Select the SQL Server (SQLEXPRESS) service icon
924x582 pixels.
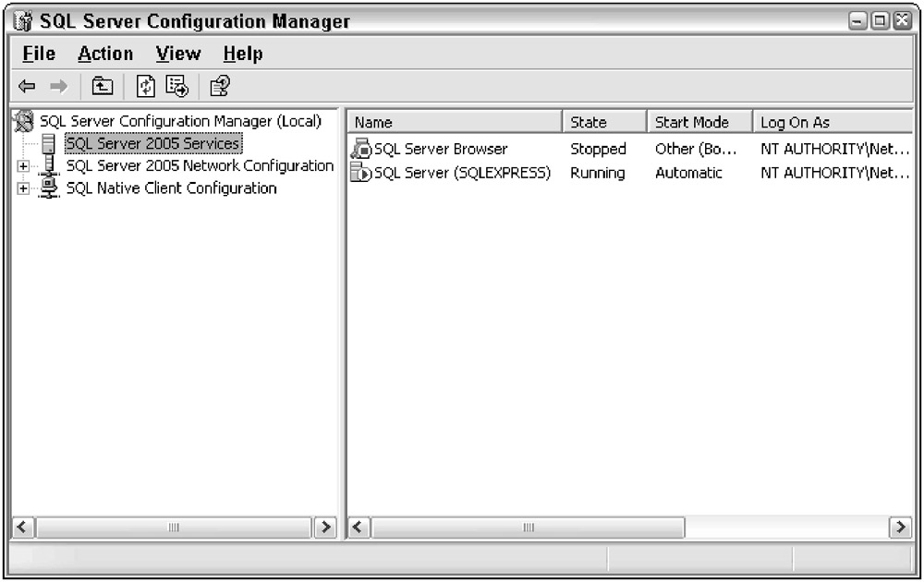361,173
